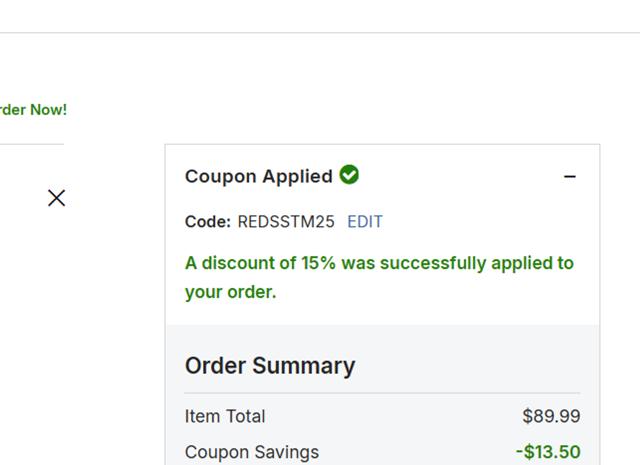Image resolution: width=640 pixels, height=465 pixels.
Task: Click EDIT next to the coupon code
Action: pyautogui.click(x=365, y=222)
